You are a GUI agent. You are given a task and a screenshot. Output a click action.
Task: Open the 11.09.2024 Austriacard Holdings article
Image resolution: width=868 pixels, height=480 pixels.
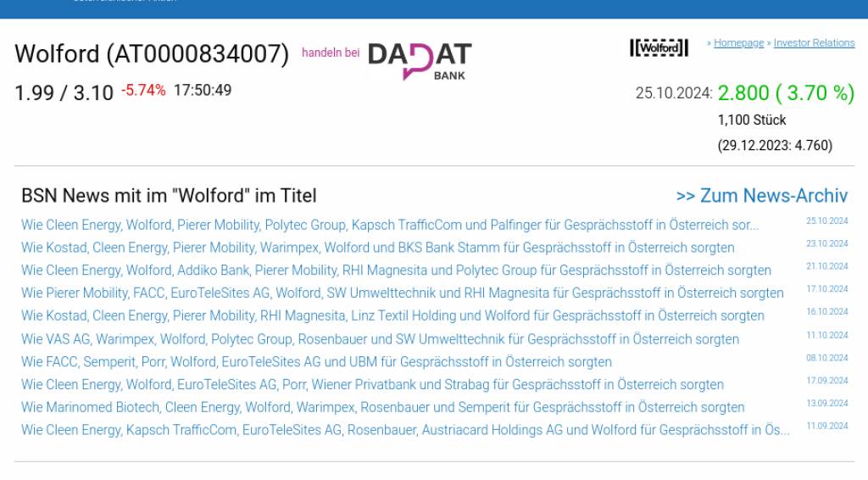405,430
